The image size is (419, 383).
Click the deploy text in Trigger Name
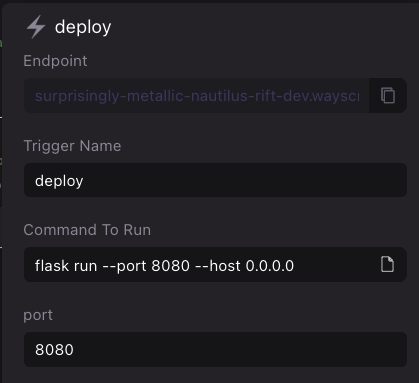[x=59, y=181]
